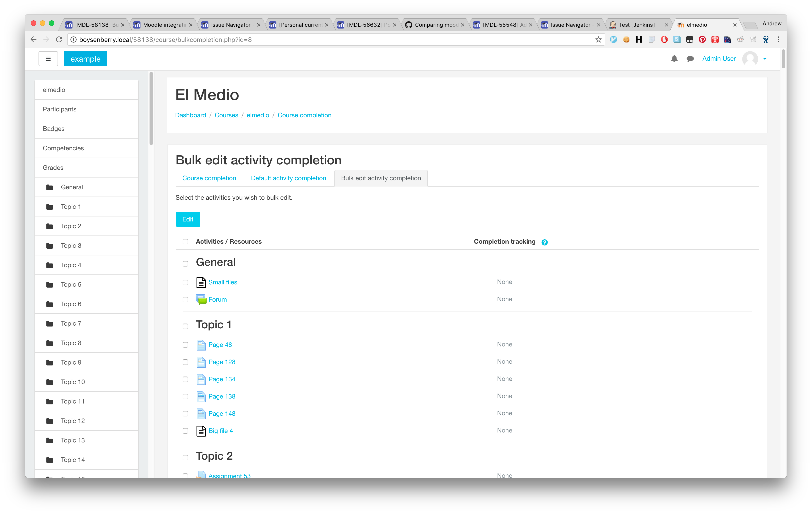The width and height of the screenshot is (812, 514).
Task: Open the Chrome three-dot menu
Action: [x=778, y=39]
